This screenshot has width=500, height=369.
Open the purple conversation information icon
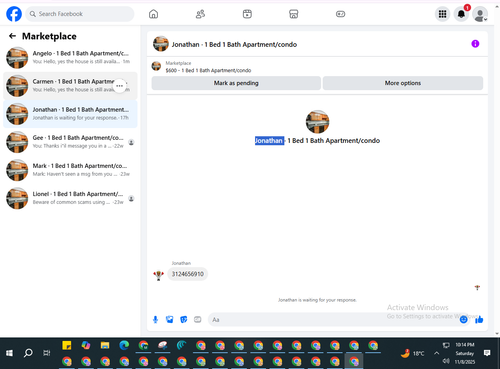(x=475, y=44)
